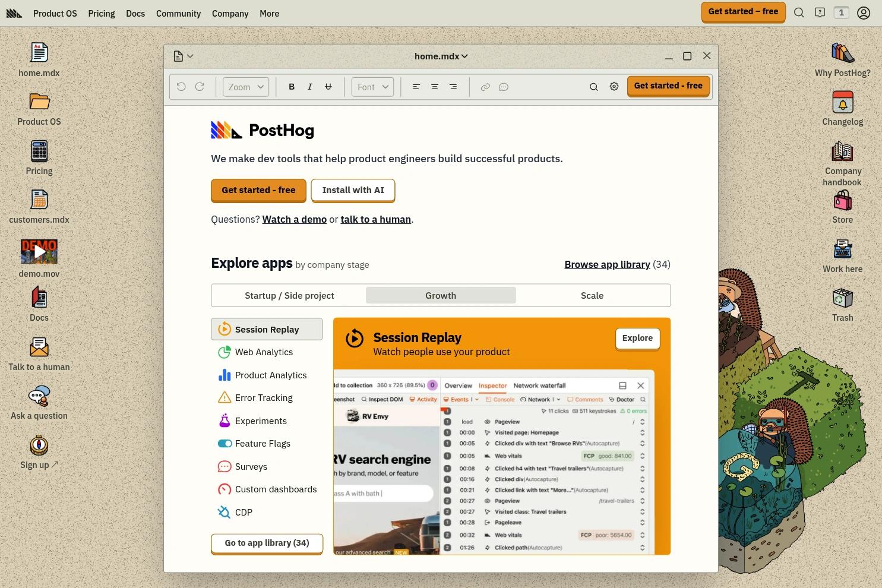Screen dimensions: 882x588
Task: Open the Trash desktop icon
Action: point(842,305)
